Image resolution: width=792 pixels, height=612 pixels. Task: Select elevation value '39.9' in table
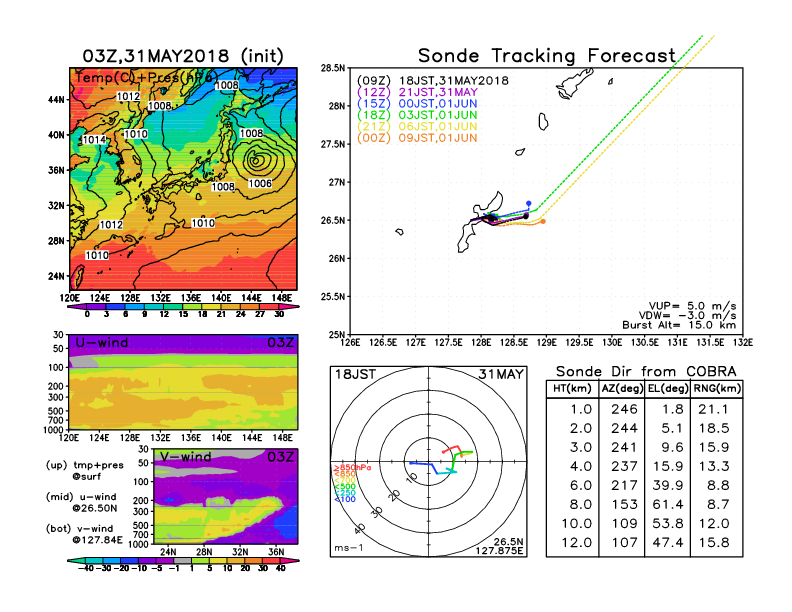coord(668,485)
